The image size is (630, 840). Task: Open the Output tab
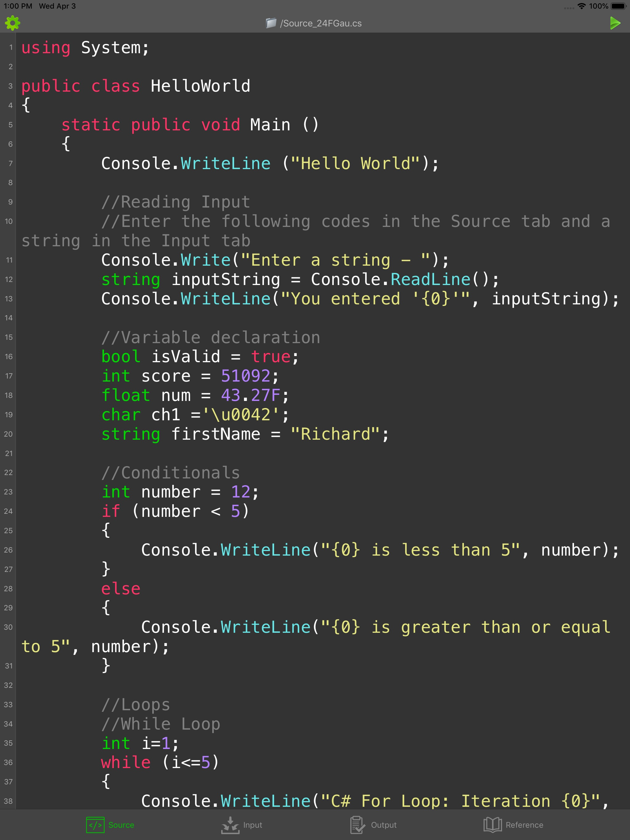[x=383, y=825]
